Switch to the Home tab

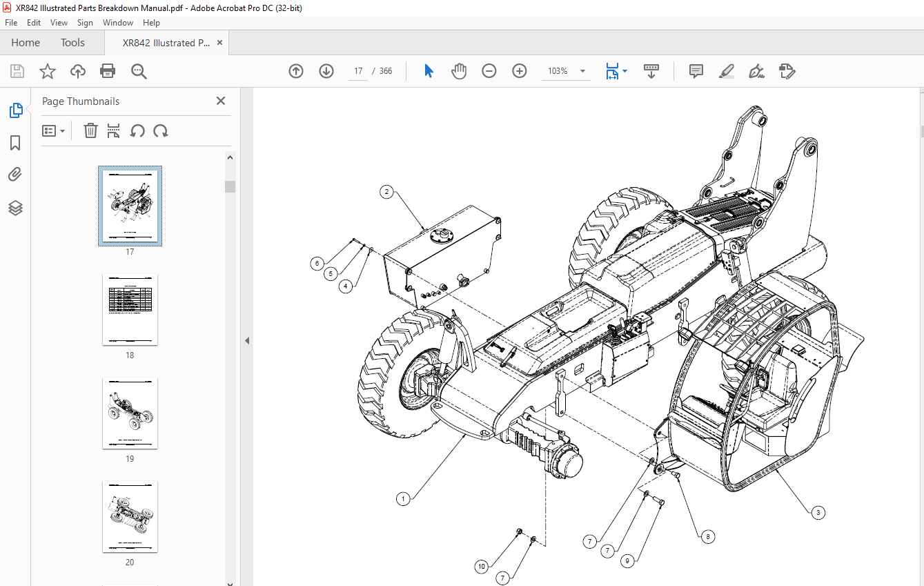tap(26, 43)
